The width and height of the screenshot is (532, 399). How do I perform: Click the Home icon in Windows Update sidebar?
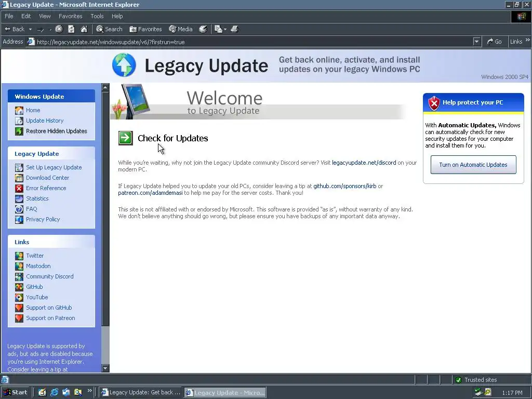(19, 110)
